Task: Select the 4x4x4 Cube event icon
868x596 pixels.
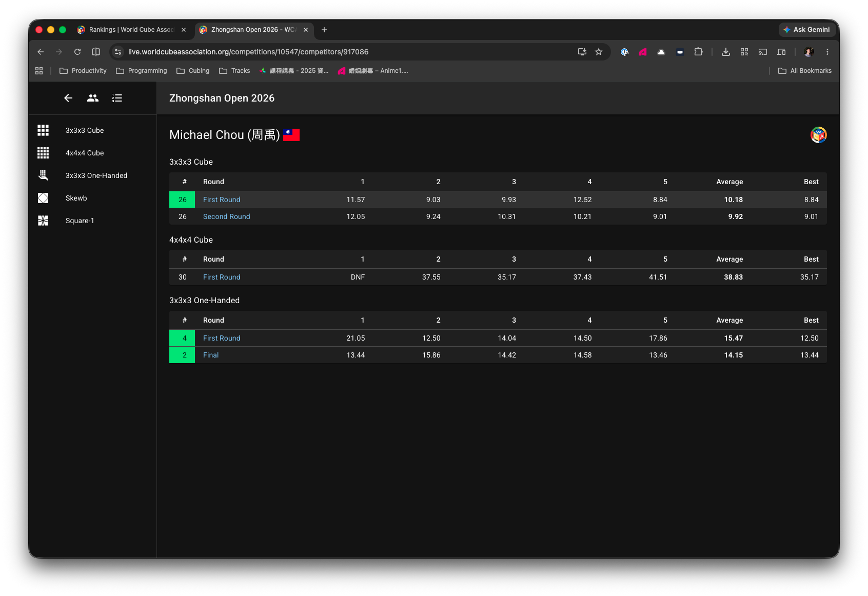Action: (x=43, y=153)
